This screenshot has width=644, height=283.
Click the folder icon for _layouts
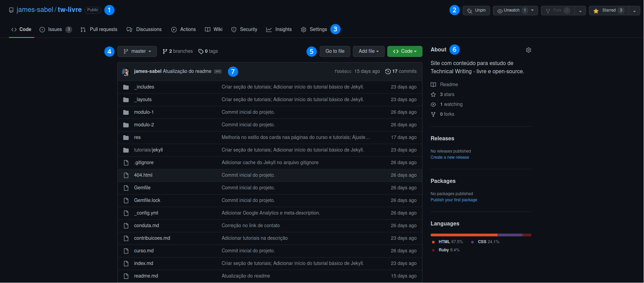(x=126, y=100)
